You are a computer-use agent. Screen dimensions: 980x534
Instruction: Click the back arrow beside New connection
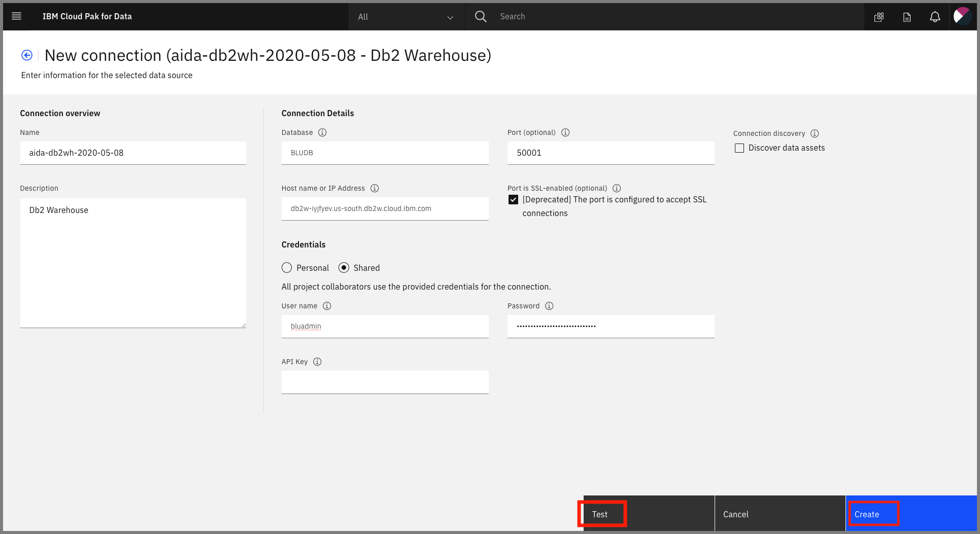pos(26,55)
